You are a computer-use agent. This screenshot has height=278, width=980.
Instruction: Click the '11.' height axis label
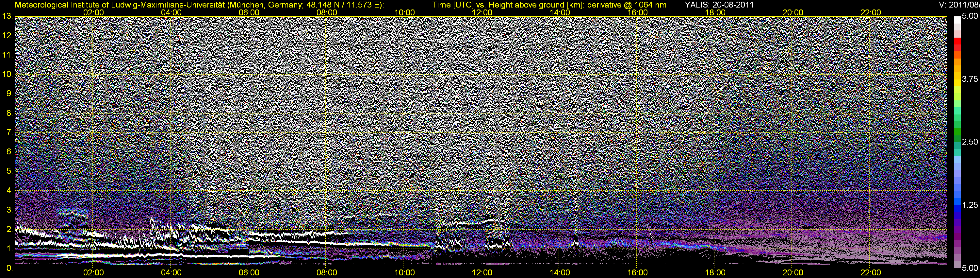tap(7, 55)
